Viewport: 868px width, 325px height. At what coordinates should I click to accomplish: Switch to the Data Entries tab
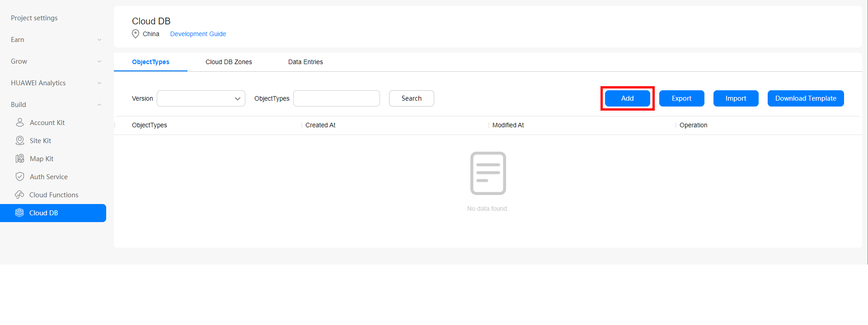(305, 62)
